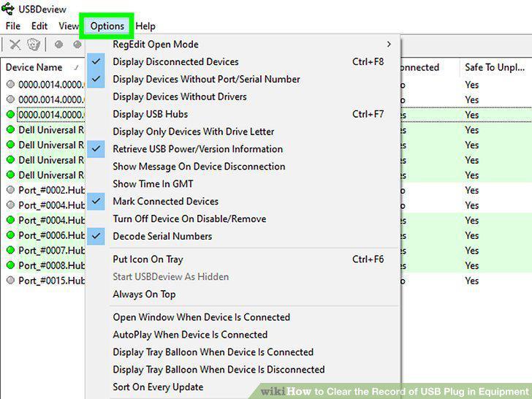Select Open Window When Device Is Connected
The image size is (532, 399).
click(243, 317)
